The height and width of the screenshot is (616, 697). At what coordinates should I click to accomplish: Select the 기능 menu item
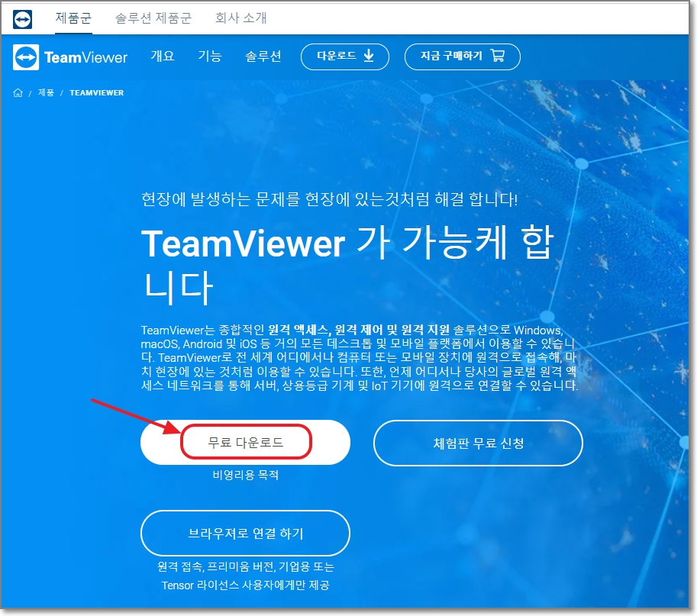pos(210,56)
